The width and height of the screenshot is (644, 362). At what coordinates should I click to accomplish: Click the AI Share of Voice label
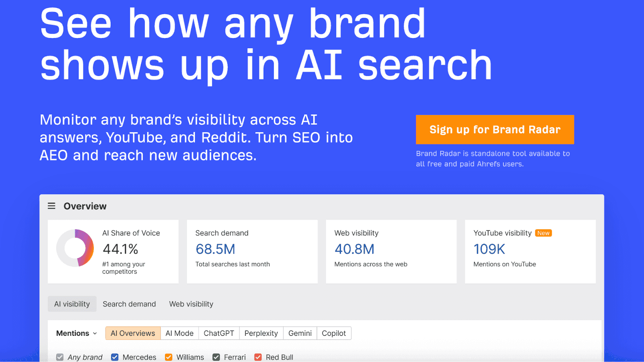[131, 233]
